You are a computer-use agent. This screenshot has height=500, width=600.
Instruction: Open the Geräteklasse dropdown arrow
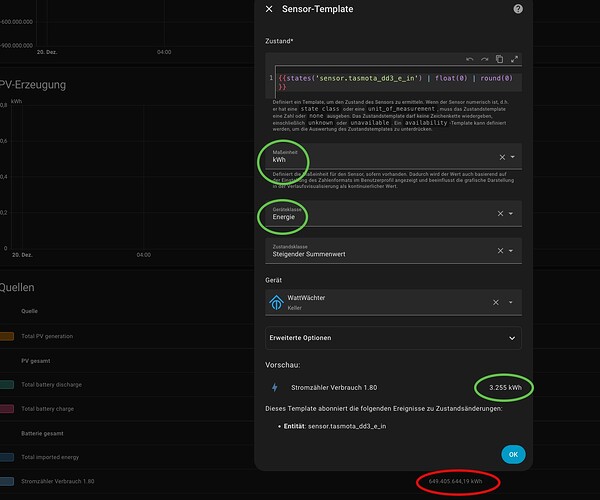click(511, 213)
